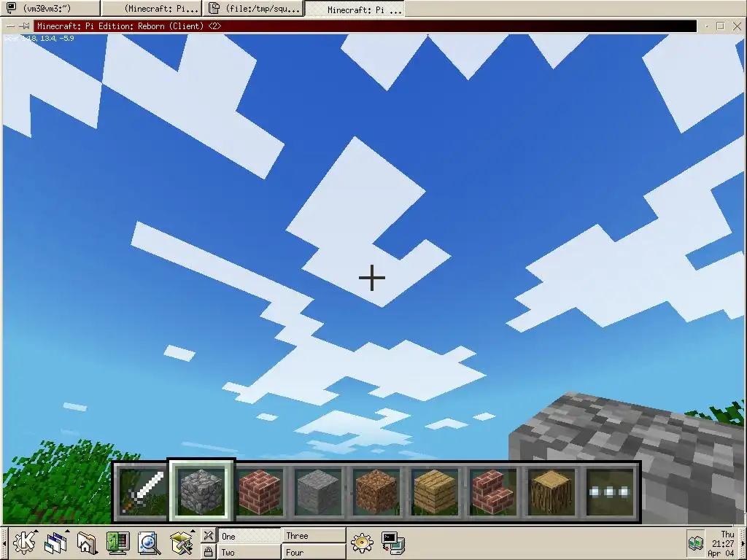
Task: Click the network monitors tray icon
Action: 695,542
